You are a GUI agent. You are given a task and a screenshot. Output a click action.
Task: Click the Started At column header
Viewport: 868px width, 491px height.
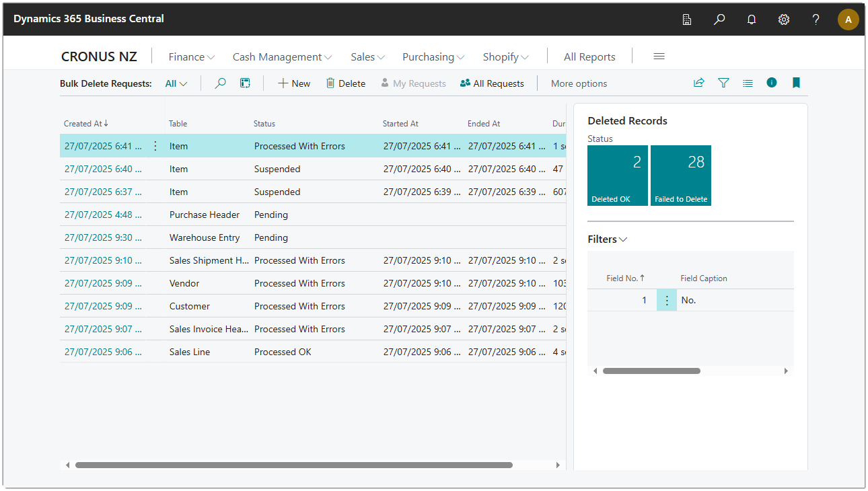pos(400,124)
